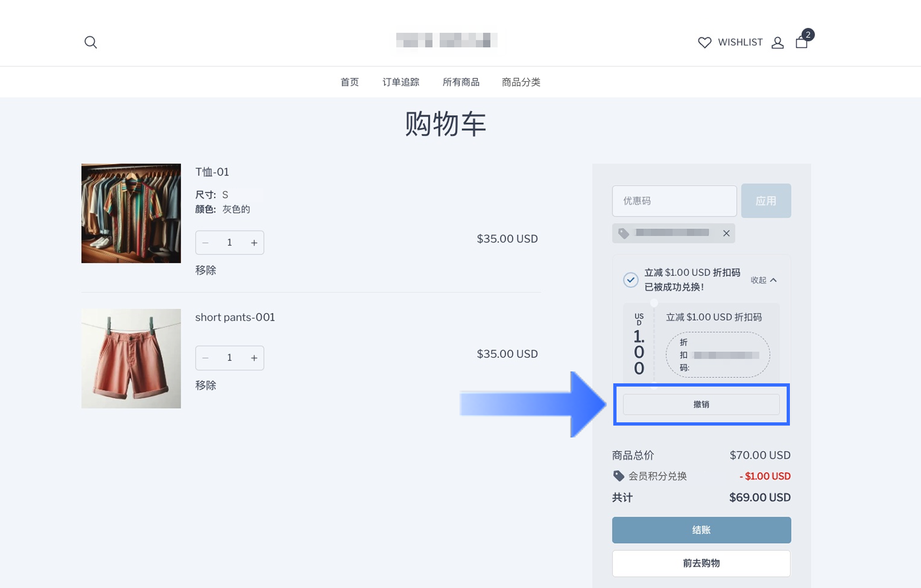Collapse the discount panel via 收起
The image size is (921, 588).
tap(764, 280)
